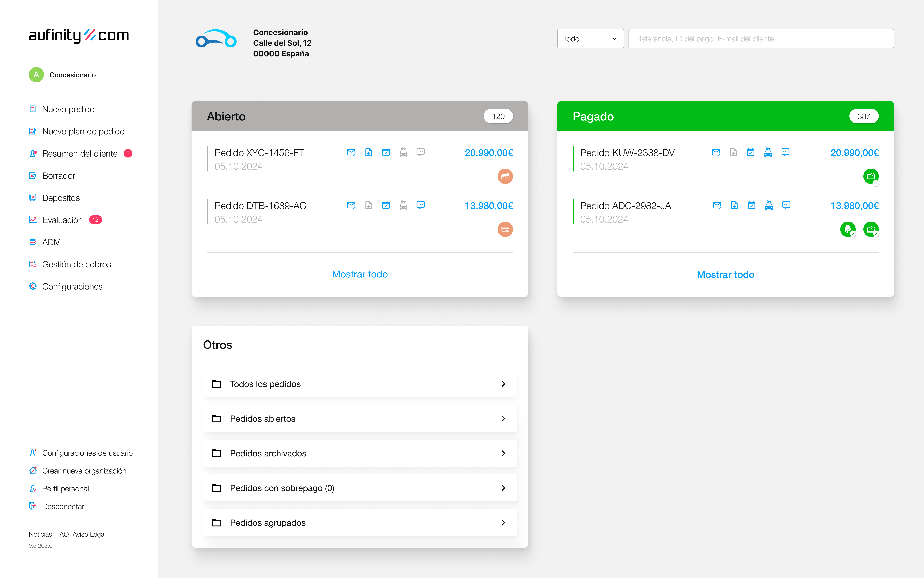Viewport: 924px width, 578px height.
Task: Click the green PayPal icon under Pedido ADC-2982-JA
Action: point(848,229)
